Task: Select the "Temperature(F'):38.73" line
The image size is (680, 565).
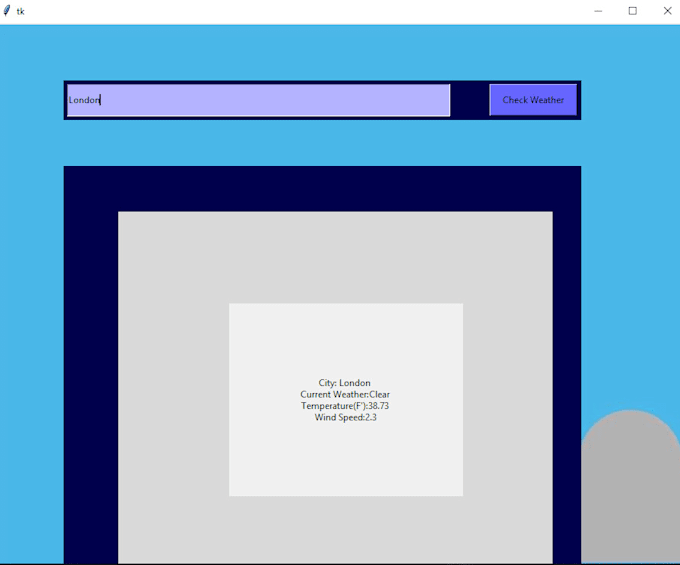Action: pyautogui.click(x=345, y=406)
